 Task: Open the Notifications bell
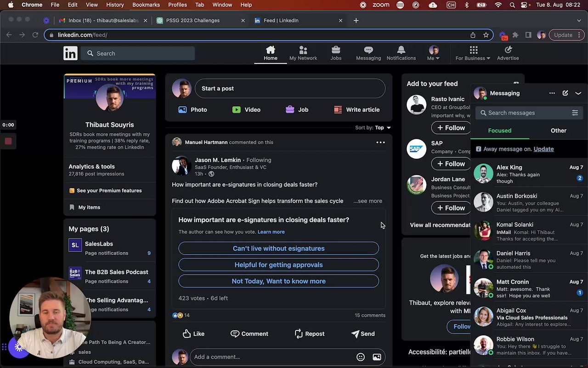(401, 53)
